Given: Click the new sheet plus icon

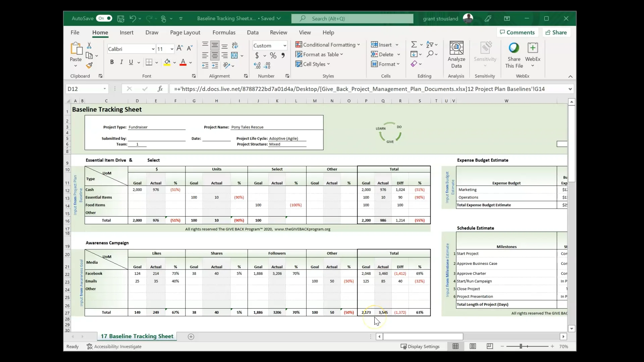Looking at the screenshot, I should pos(191,337).
